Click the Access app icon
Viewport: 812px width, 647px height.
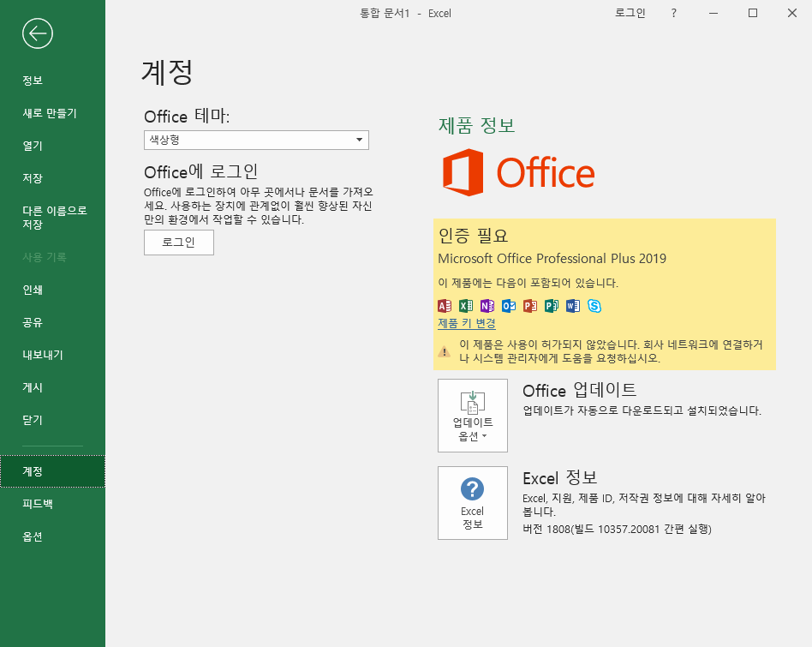pos(445,306)
